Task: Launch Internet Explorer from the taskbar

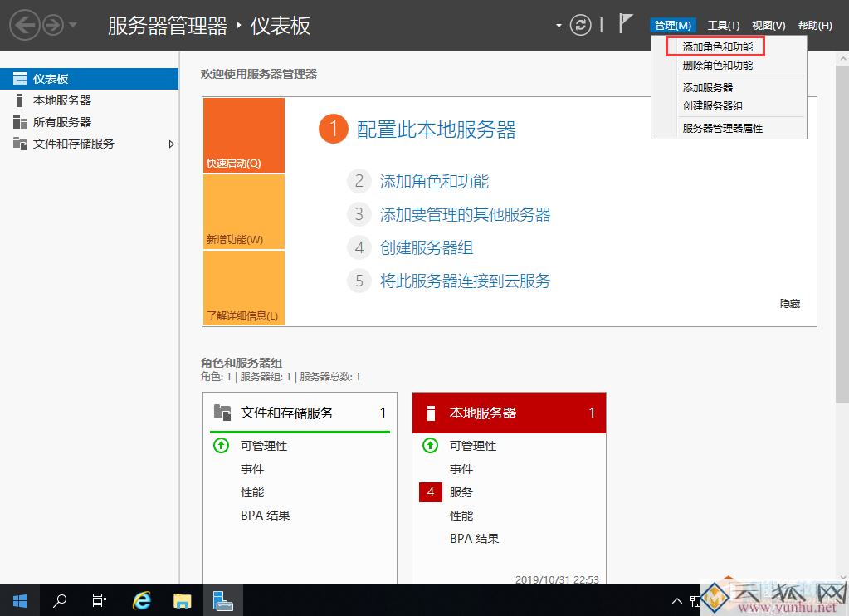Action: pos(140,599)
